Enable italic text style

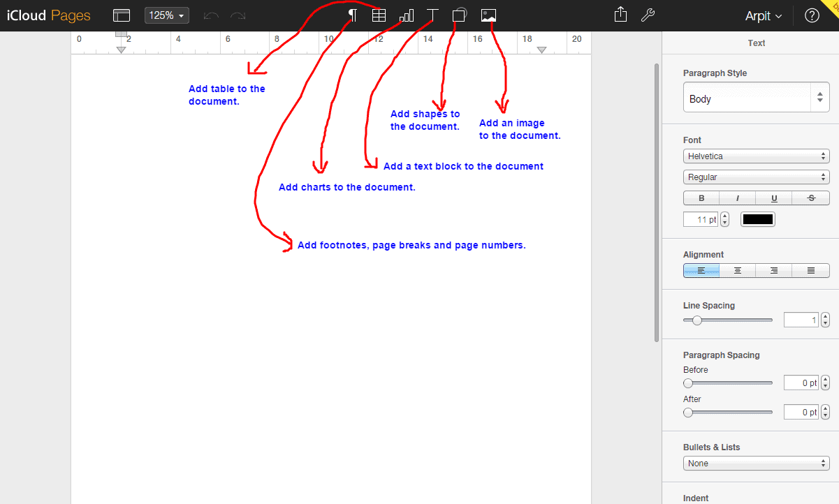click(737, 198)
